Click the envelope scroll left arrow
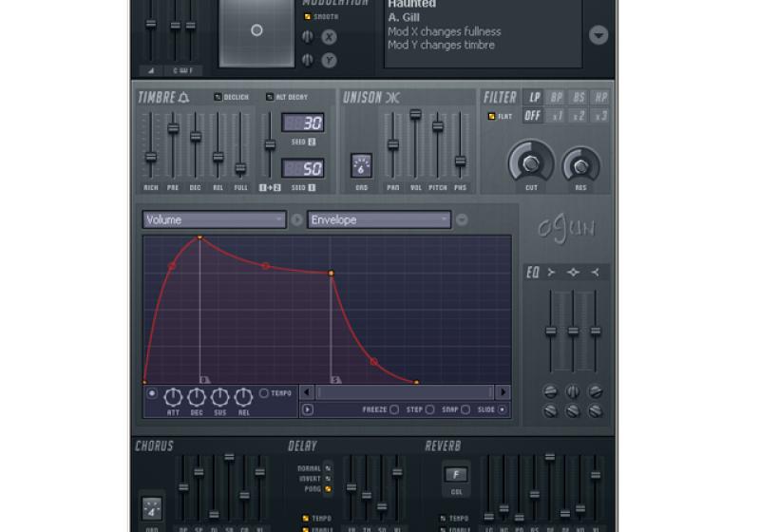This screenshot has width=760, height=532. tap(306, 392)
